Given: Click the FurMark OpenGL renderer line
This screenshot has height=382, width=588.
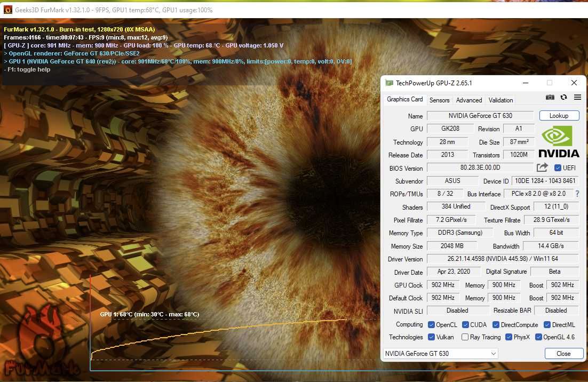Looking at the screenshot, I should point(71,53).
